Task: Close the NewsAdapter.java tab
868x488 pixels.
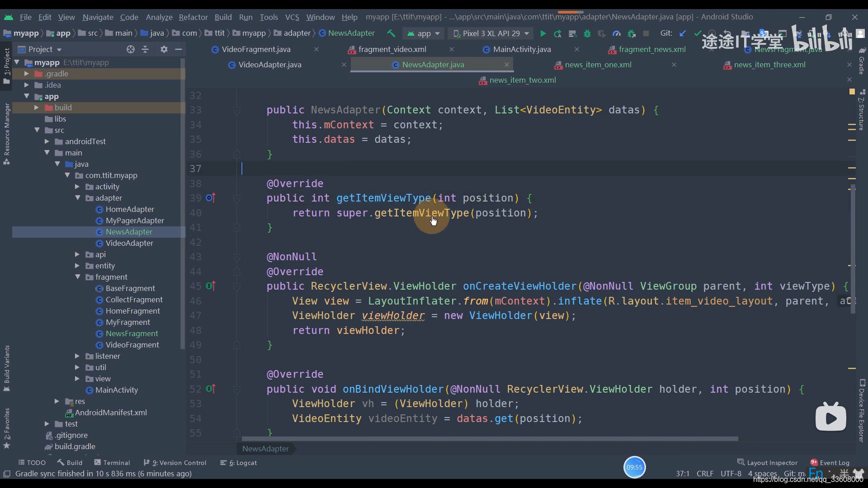Action: click(x=507, y=65)
